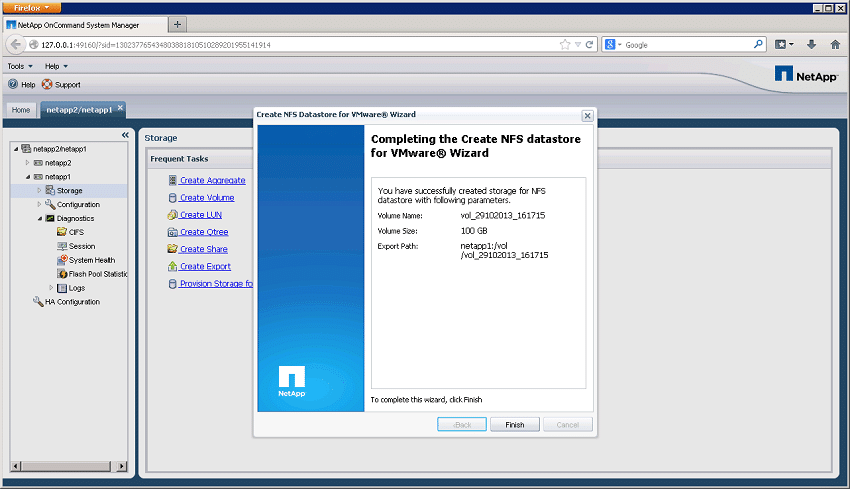This screenshot has width=850, height=489.
Task: Click Finish to complete the wizard
Action: click(x=514, y=424)
